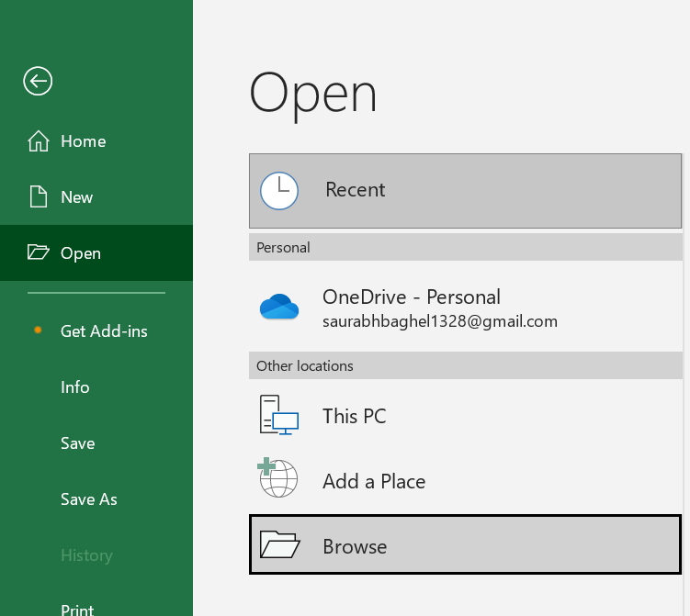Image resolution: width=690 pixels, height=616 pixels.
Task: Click the New blank document icon
Action: [38, 197]
